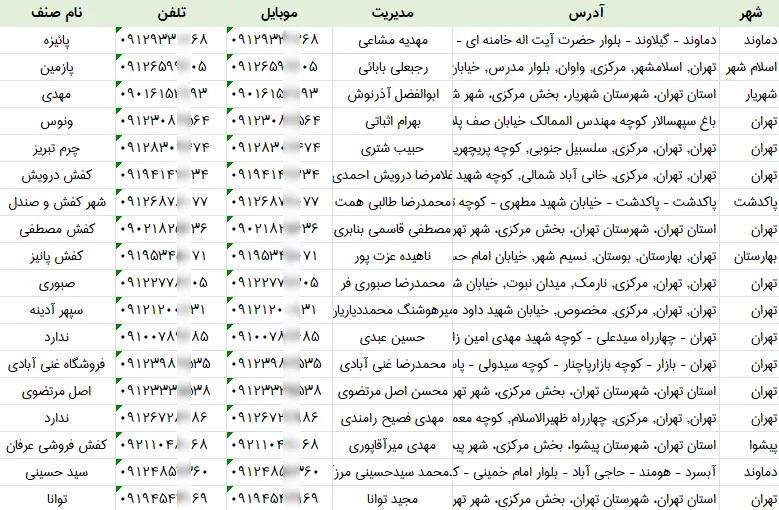
Task: Click telephone number in کفش درویش row
Action: pos(171,175)
